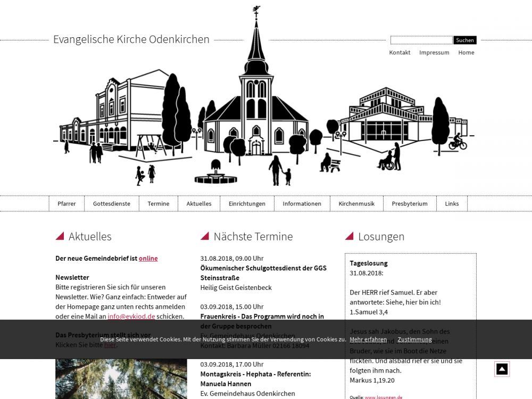Open the Gottesdienste menu item

[x=111, y=204]
